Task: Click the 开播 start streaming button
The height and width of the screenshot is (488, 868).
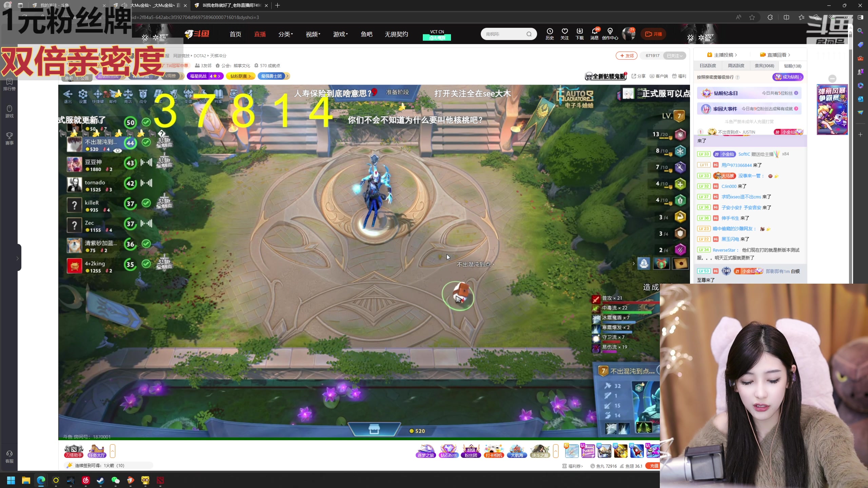Action: 653,34
